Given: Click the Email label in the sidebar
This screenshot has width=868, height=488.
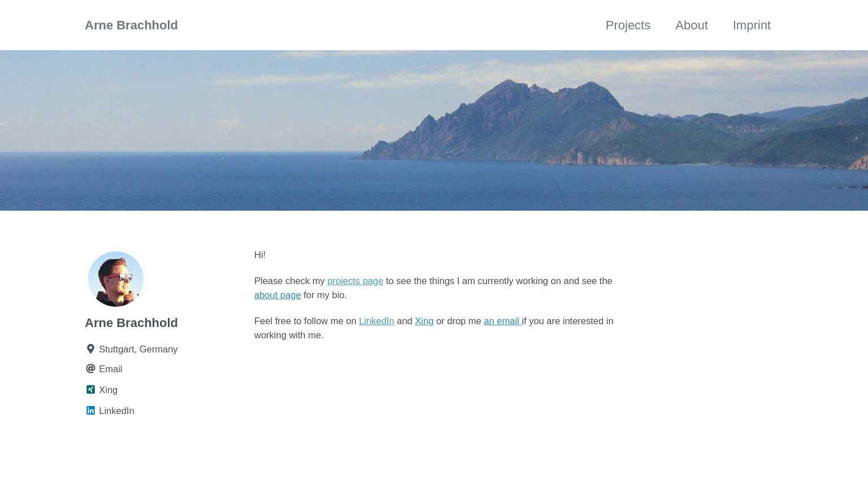Looking at the screenshot, I should coord(111,369).
